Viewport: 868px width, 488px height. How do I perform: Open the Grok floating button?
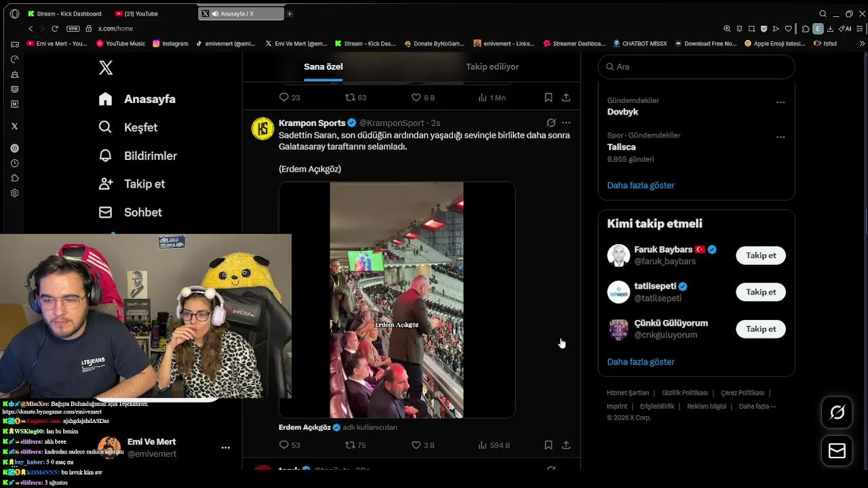pos(837,412)
